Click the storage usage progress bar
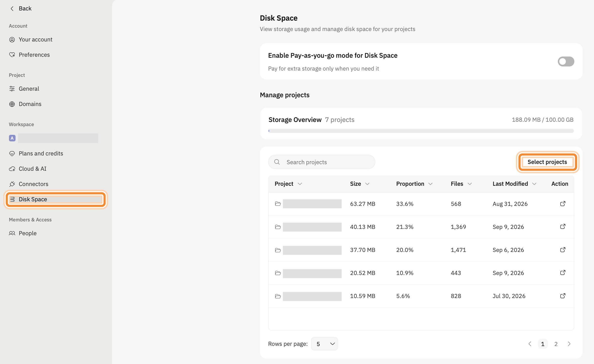Screen dimensions: 594x364 (x=421, y=131)
